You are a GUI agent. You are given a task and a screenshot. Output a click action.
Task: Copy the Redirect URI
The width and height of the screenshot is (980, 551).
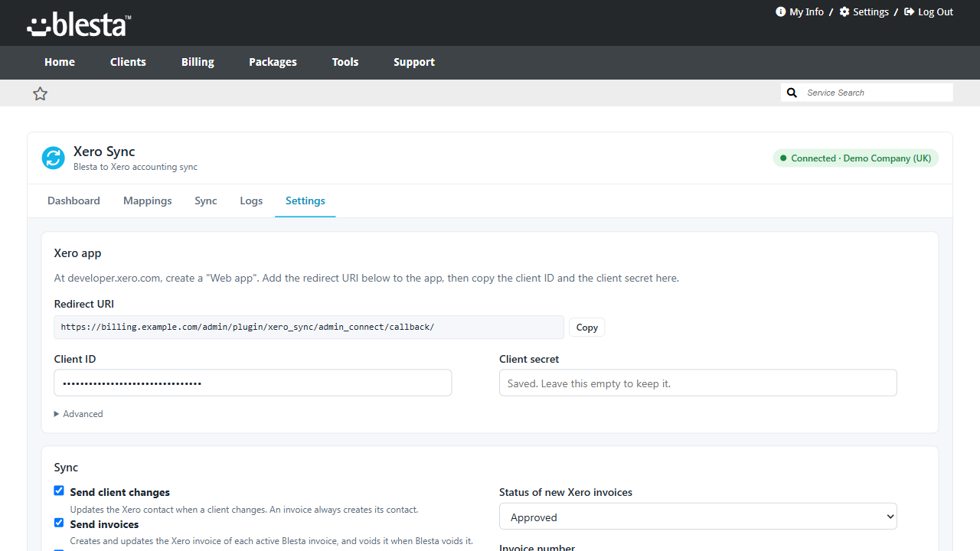587,328
